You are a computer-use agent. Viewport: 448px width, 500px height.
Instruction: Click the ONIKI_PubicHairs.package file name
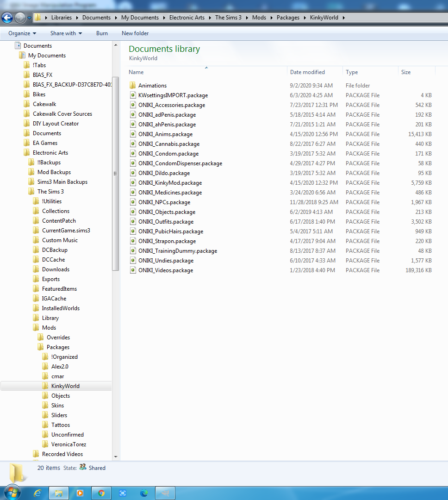point(171,231)
